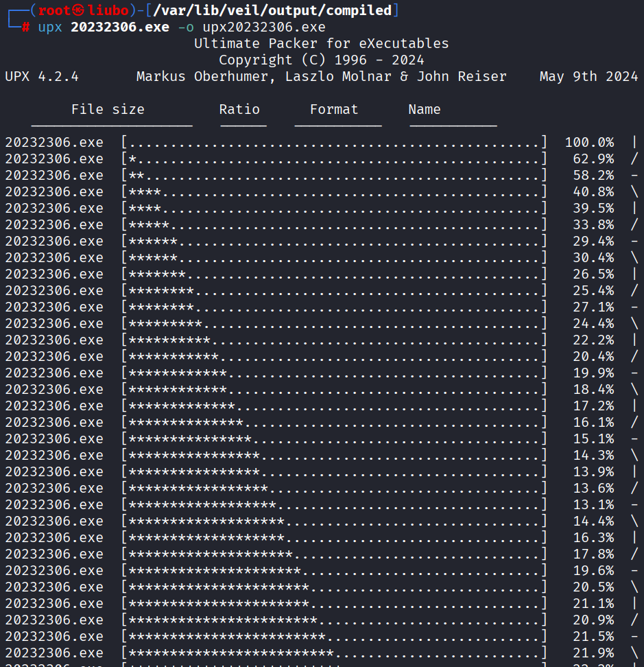The height and width of the screenshot is (667, 644).
Task: Click the liubo hostname in the prompt
Action: point(108,10)
